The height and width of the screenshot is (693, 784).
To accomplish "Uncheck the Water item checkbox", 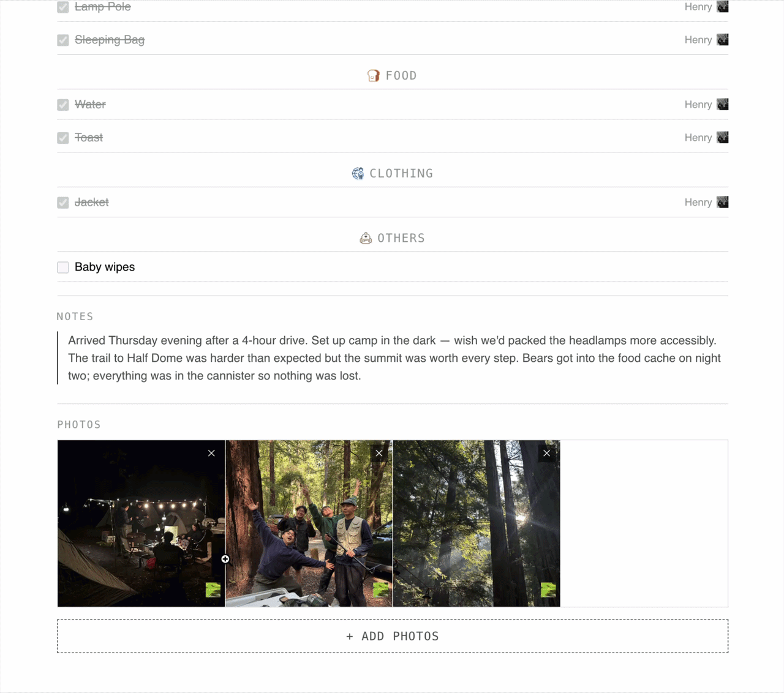I will [x=63, y=105].
